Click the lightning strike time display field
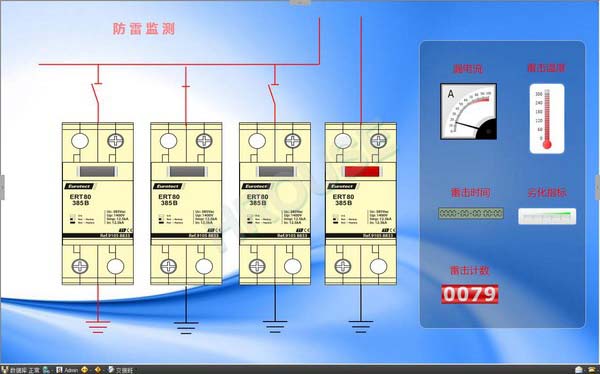Screen dimensions: 600x374 (471, 213)
